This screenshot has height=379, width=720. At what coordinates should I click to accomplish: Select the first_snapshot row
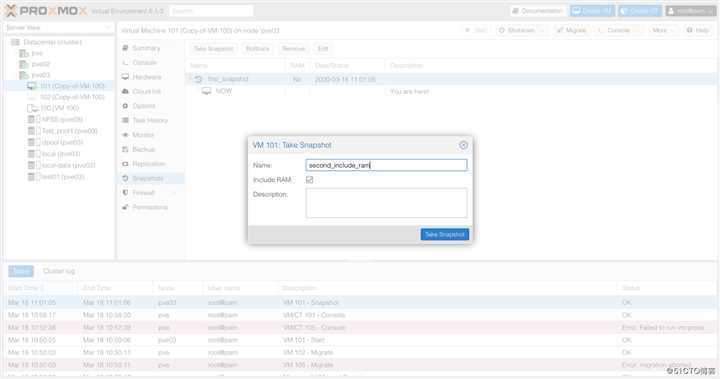[x=450, y=79]
